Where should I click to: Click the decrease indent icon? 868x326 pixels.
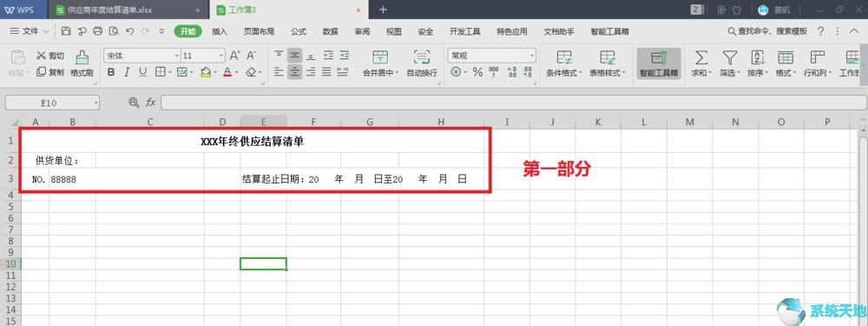pos(328,56)
